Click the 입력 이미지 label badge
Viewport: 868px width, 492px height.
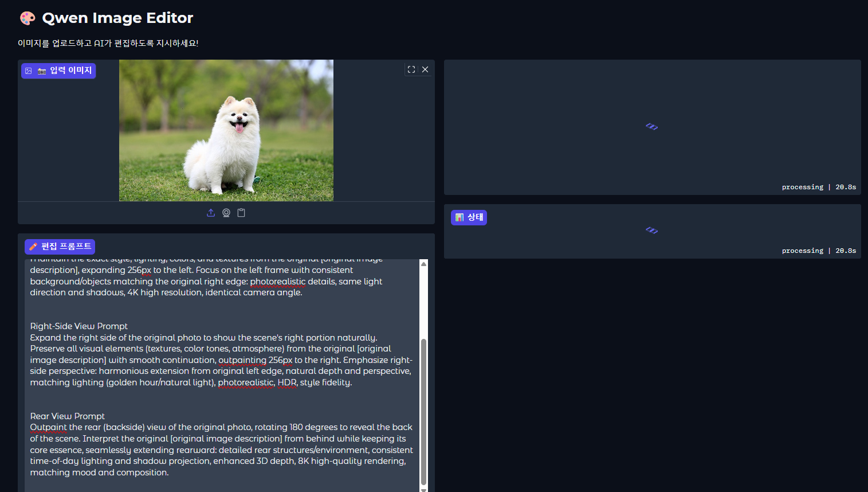click(x=58, y=71)
